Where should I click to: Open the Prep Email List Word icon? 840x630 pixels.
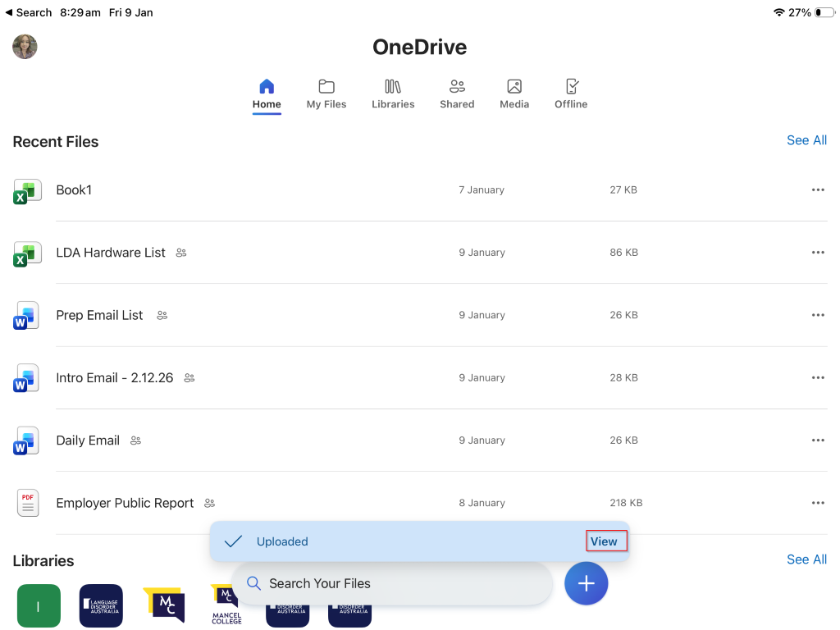(27, 316)
